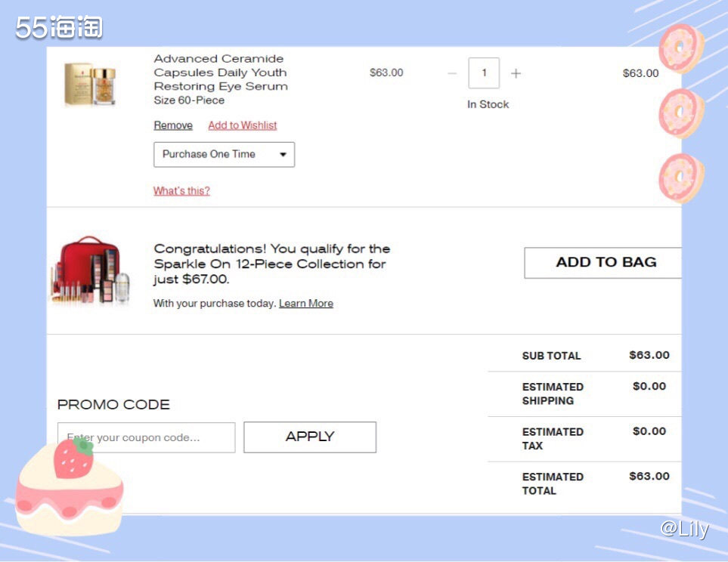728x562 pixels.
Task: Click the plus quantity button
Action: [x=516, y=73]
